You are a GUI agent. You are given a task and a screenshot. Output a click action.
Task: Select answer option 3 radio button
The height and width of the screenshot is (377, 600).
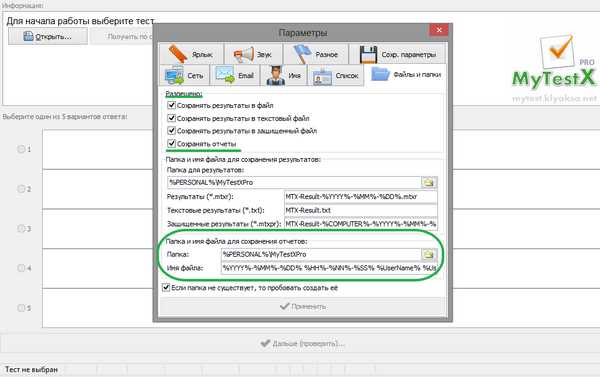tap(21, 229)
